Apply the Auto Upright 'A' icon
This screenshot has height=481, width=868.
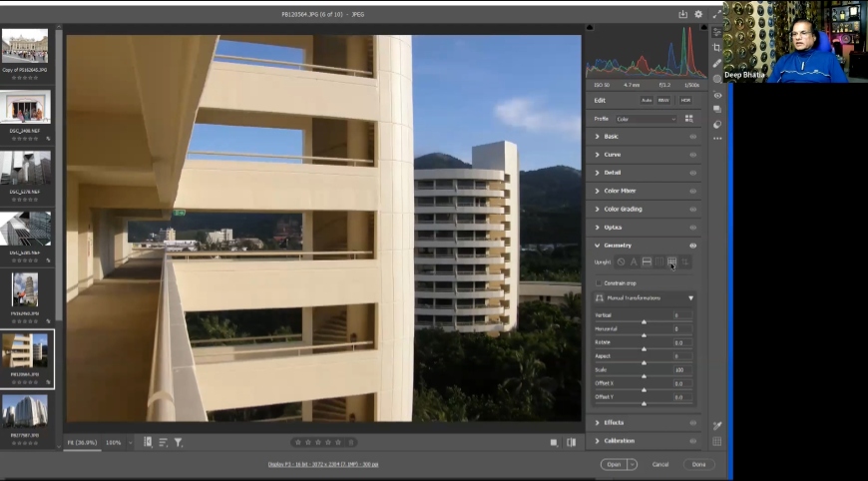[634, 262]
